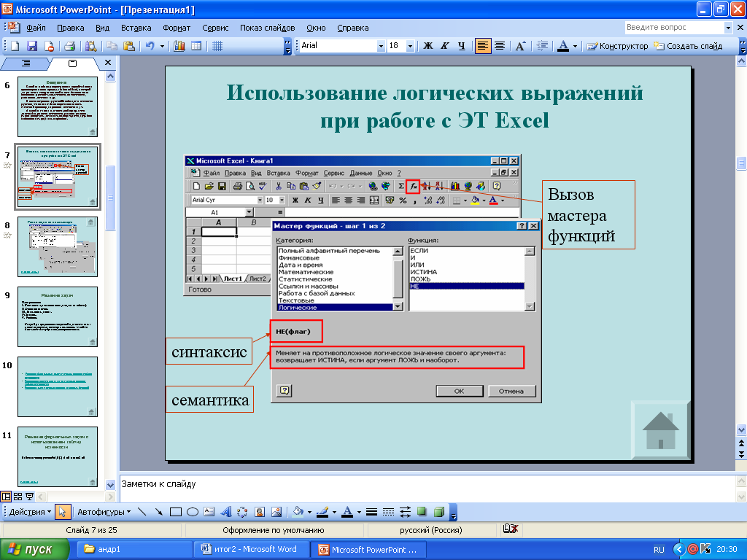Choose line style thickness icon
The height and width of the screenshot is (560, 747).
pyautogui.click(x=371, y=512)
